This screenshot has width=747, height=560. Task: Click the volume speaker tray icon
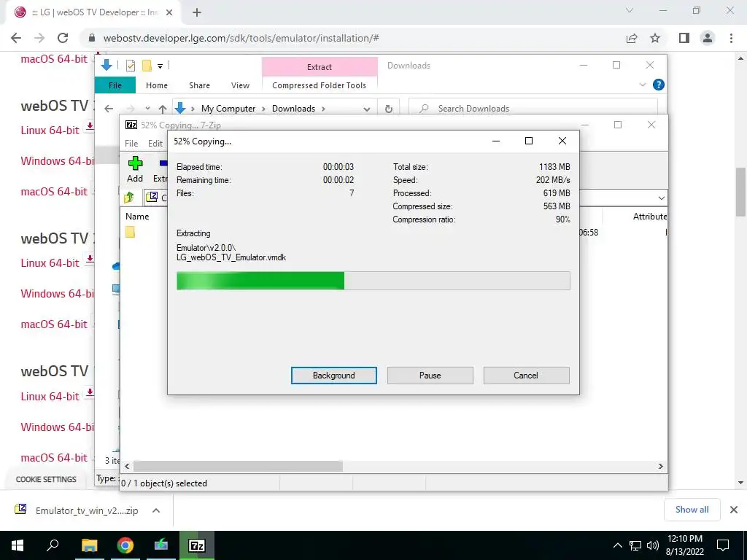[653, 545]
